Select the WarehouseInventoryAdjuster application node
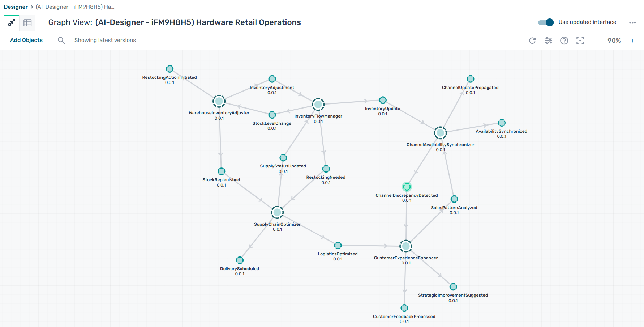 coord(219,101)
